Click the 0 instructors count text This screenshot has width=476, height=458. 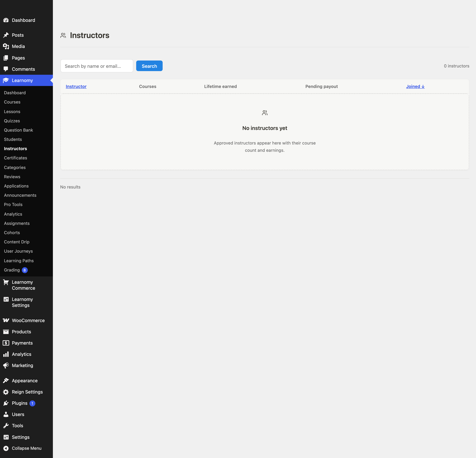click(x=456, y=66)
